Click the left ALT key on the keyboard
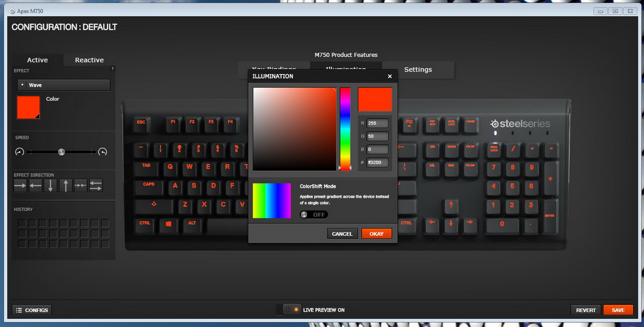 pyautogui.click(x=192, y=224)
